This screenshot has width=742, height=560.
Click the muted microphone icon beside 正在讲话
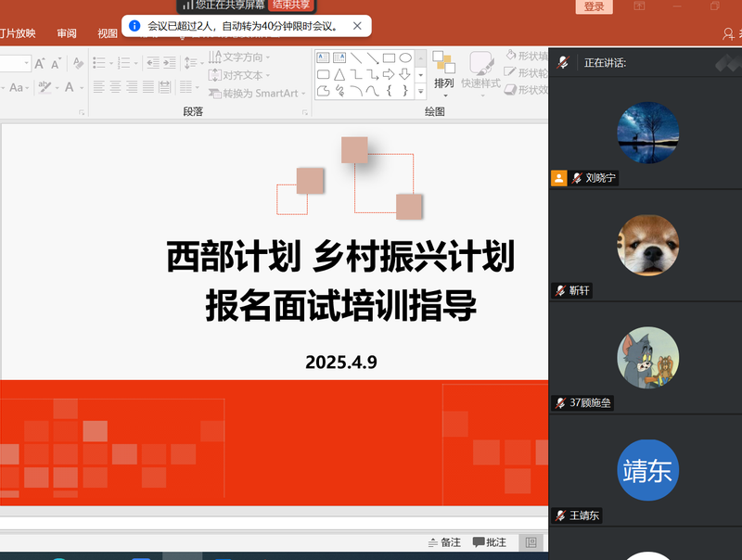tap(563, 63)
